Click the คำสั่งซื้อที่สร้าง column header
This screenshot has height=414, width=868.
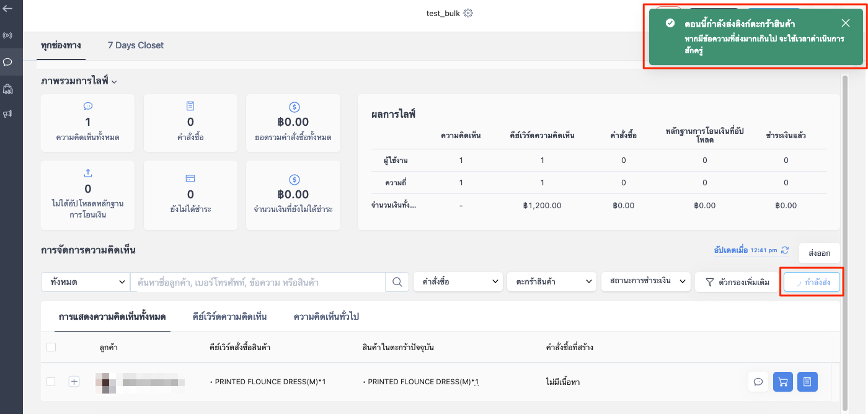click(569, 348)
